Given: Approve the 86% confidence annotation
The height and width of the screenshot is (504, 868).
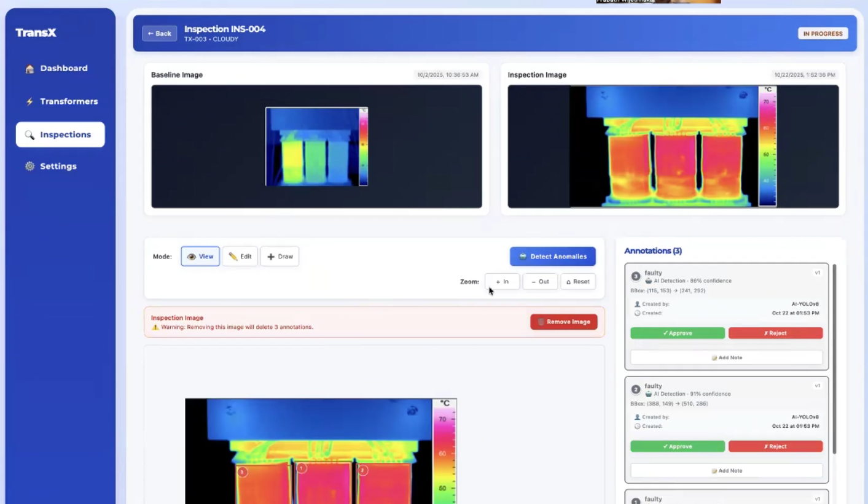Looking at the screenshot, I should (678, 333).
